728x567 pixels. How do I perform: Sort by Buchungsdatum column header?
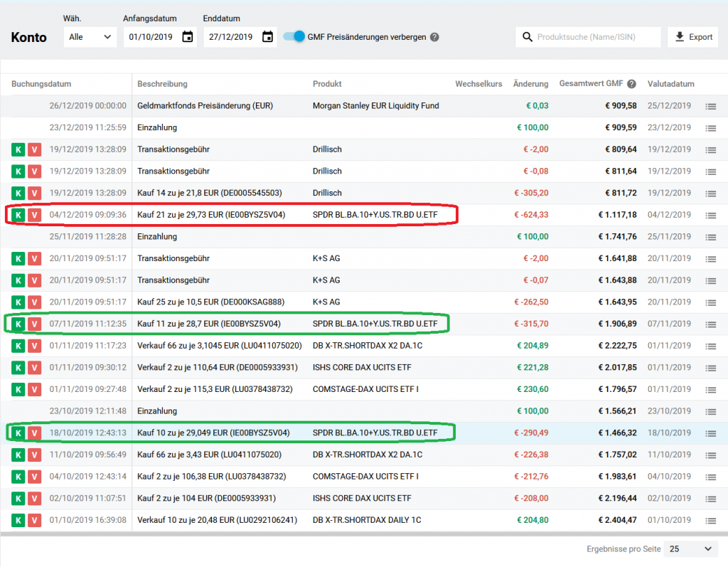coord(41,84)
